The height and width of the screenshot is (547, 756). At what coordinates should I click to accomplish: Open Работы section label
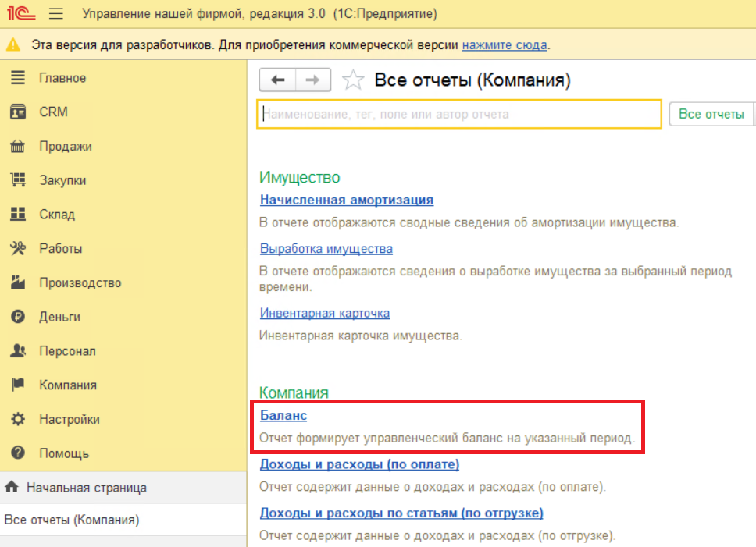[61, 249]
